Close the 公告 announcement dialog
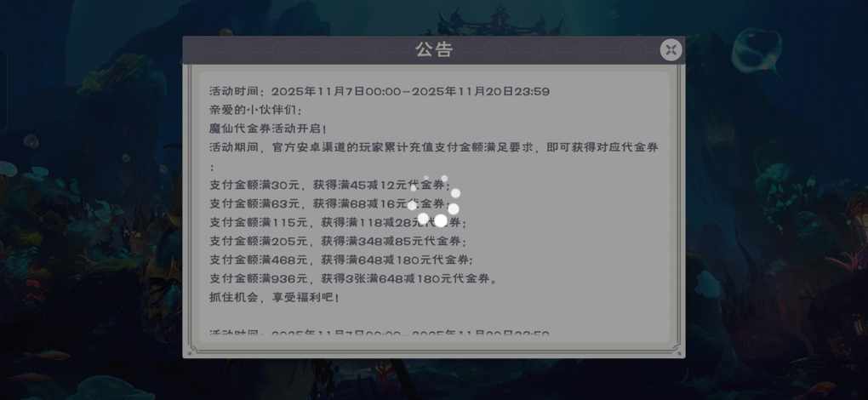This screenshot has height=400, width=868. click(671, 50)
